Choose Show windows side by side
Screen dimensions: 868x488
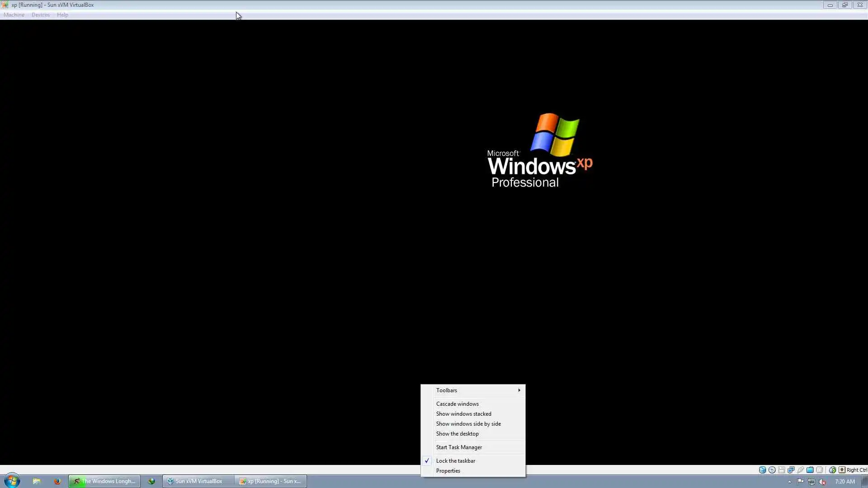pos(468,424)
